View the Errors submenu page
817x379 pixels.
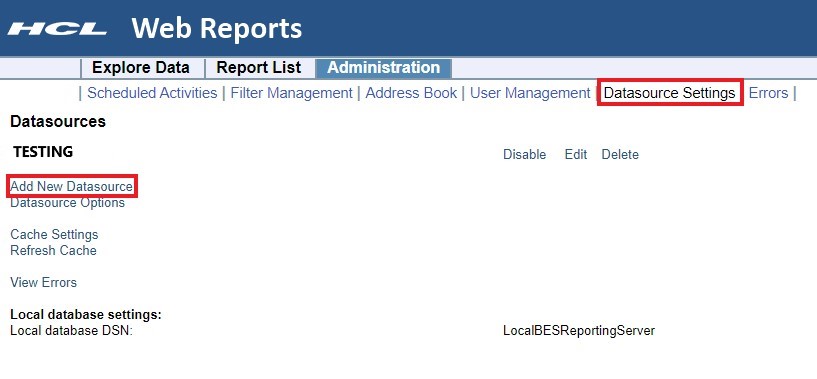768,93
